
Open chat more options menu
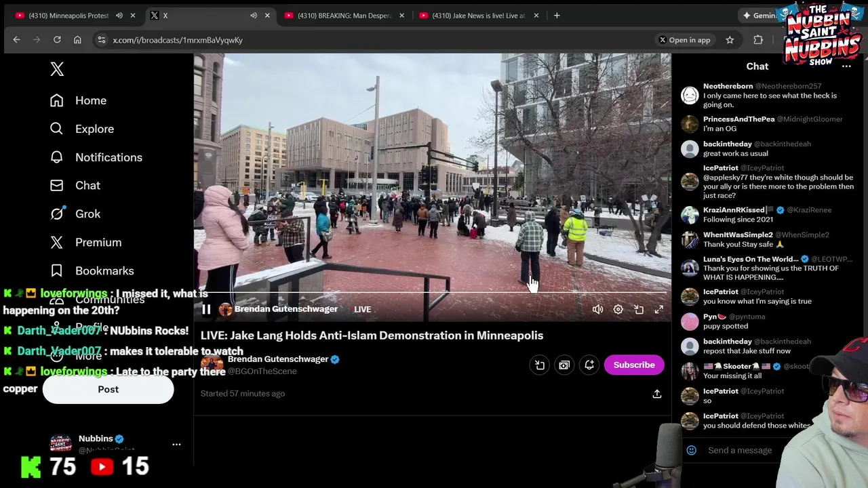846,66
